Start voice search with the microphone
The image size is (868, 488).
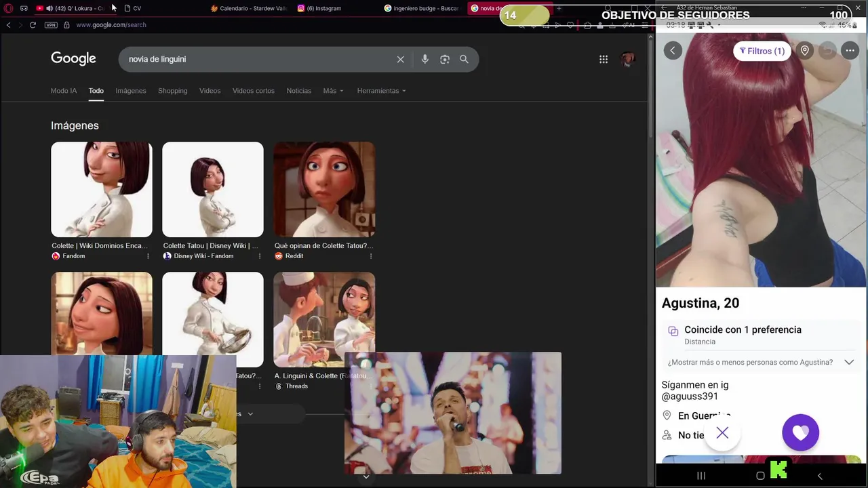[x=425, y=59]
